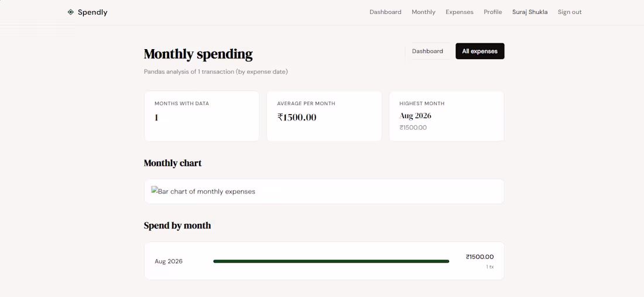644x297 pixels.
Task: Click the Pandas analysis subtitle text
Action: point(215,72)
